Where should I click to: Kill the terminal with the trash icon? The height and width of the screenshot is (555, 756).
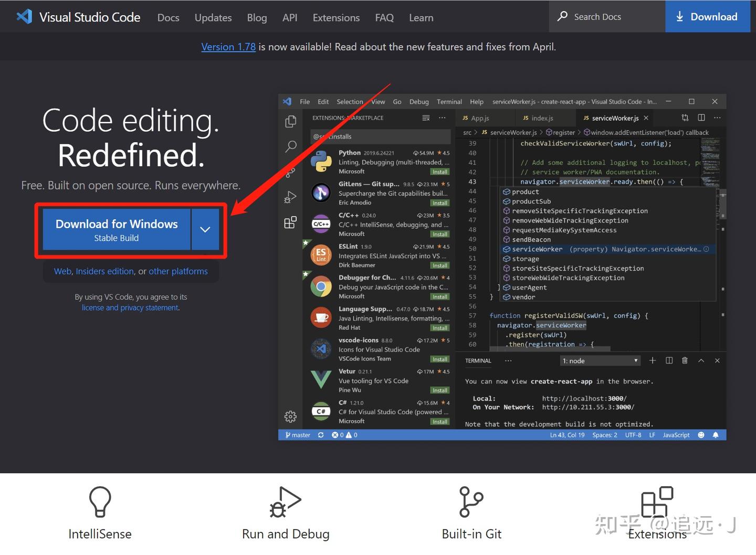pyautogui.click(x=685, y=360)
